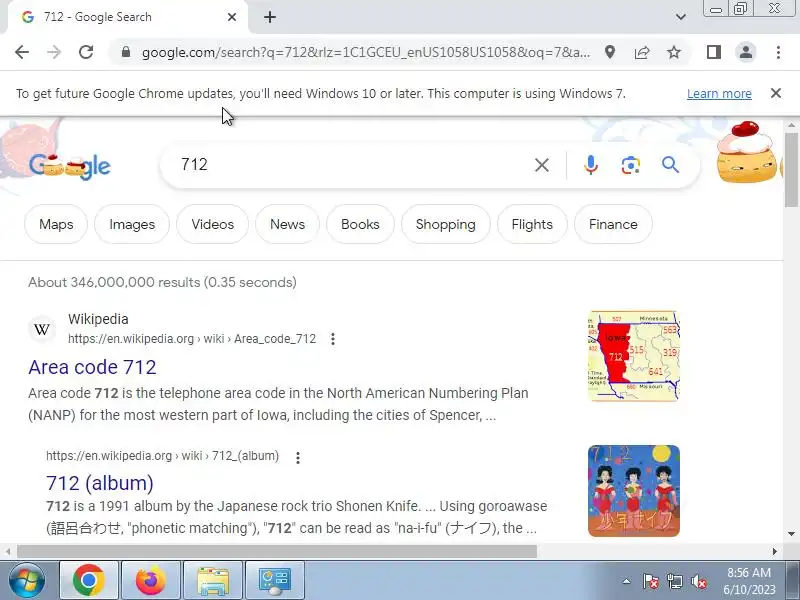Viewport: 800px width, 600px height.
Task: Open the Control Panel taskbar icon
Action: coord(275,581)
